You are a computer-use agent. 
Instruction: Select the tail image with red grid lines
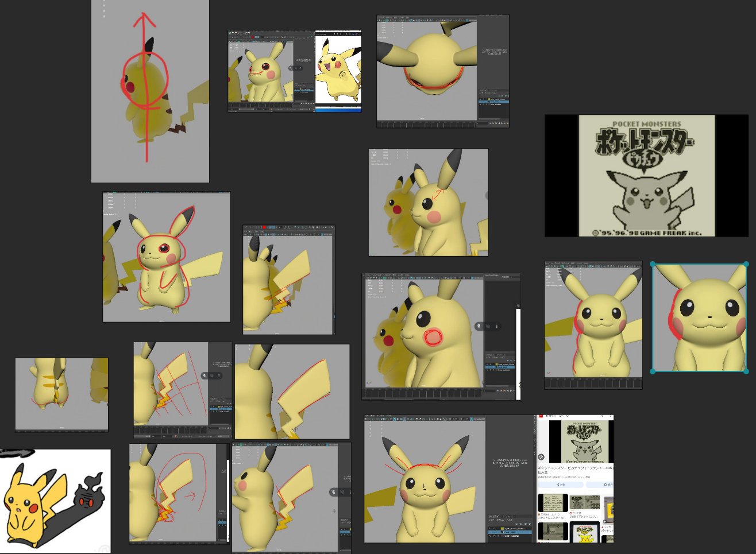(183, 390)
